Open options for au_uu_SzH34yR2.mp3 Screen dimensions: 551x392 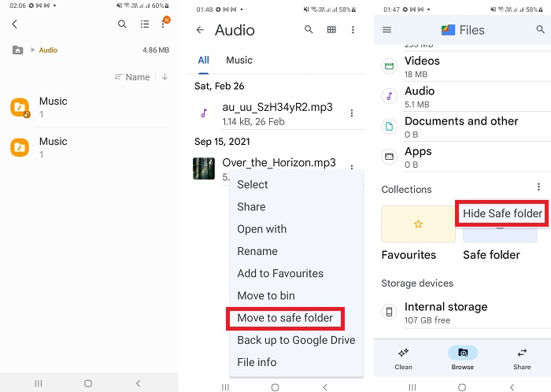pos(352,113)
